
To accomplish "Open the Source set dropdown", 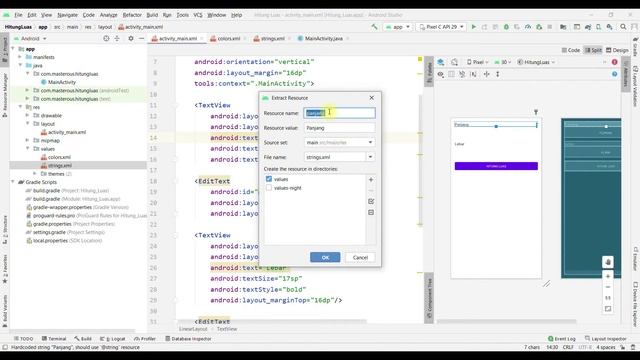I will (x=339, y=142).
